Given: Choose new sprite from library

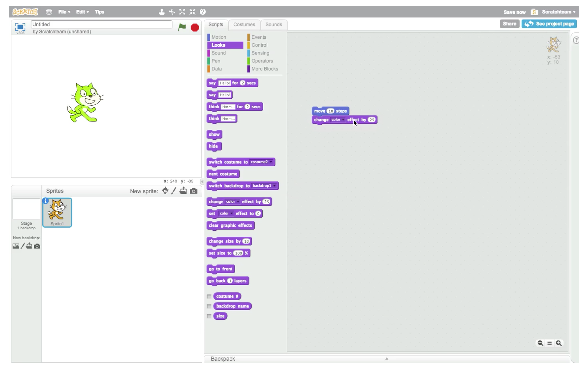Looking at the screenshot, I should point(165,191).
